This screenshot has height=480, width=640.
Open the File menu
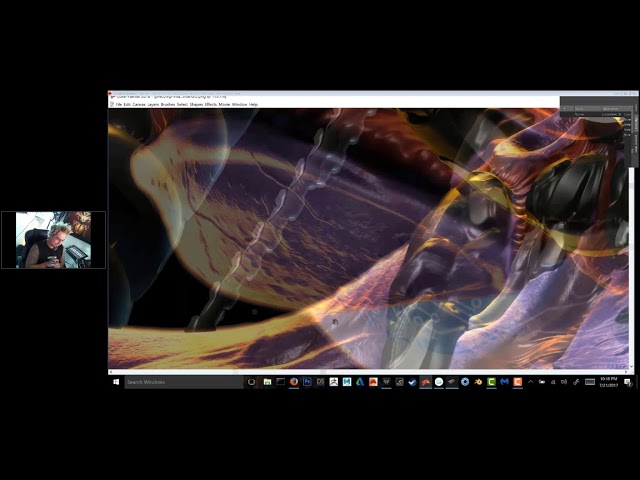[119, 104]
